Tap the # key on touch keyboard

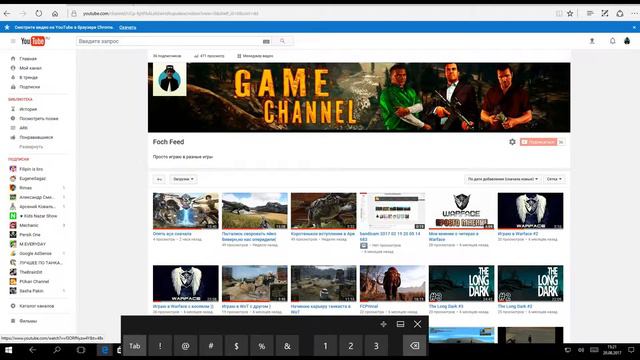click(x=211, y=346)
